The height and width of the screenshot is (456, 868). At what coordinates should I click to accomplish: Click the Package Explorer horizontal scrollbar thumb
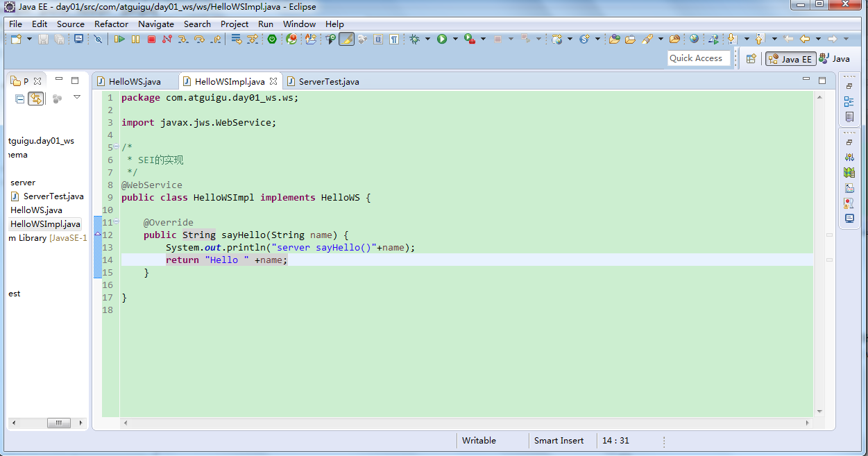(x=58, y=423)
